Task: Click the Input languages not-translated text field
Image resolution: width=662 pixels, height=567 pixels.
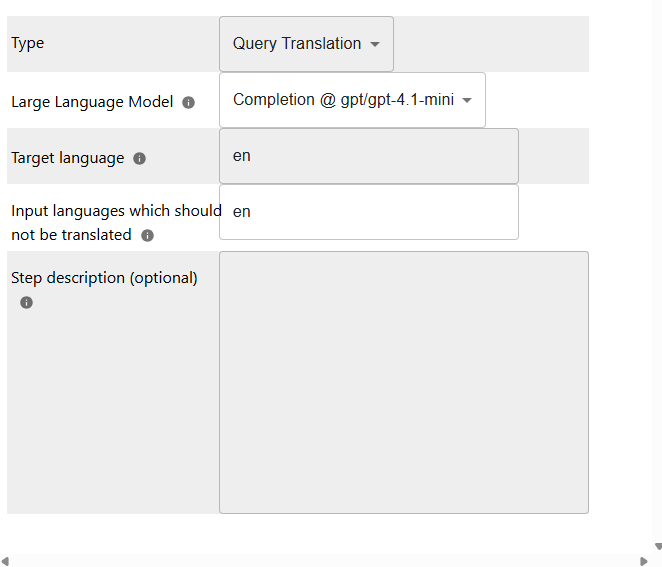Action: (368, 212)
